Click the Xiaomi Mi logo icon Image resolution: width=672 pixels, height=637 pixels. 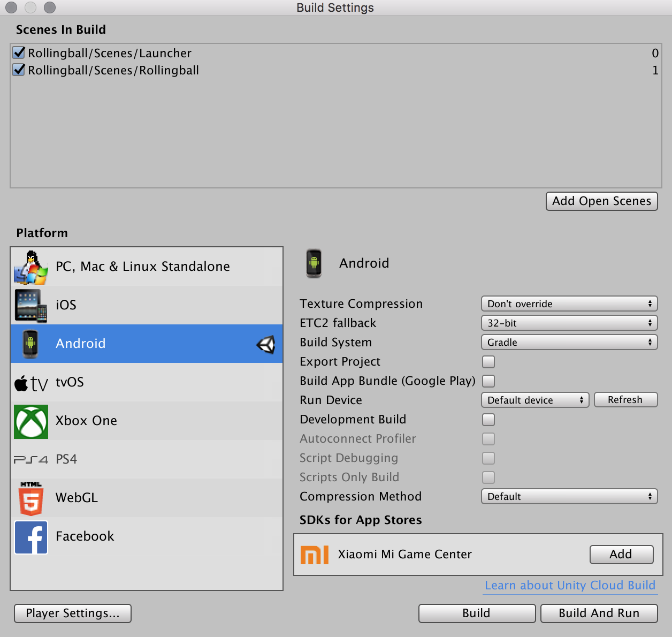pyautogui.click(x=315, y=555)
